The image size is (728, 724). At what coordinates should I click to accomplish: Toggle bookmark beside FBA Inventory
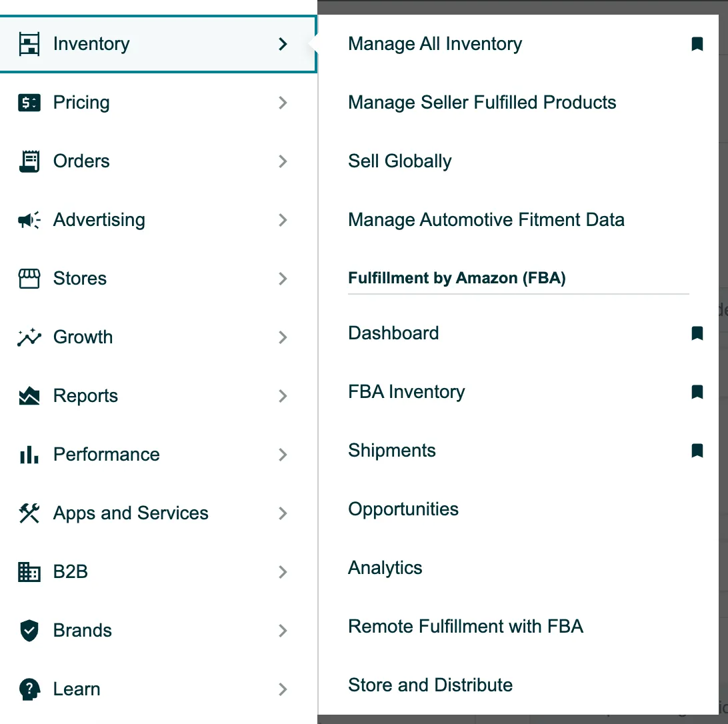pyautogui.click(x=697, y=392)
